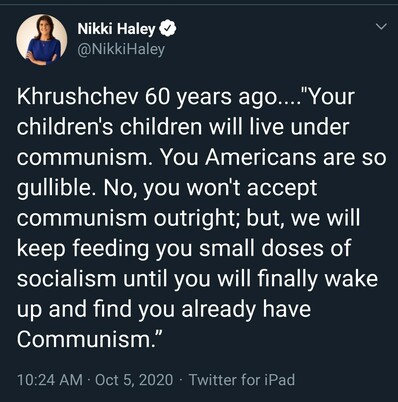Viewport: 398px width, 402px height.
Task: Open Nikki Haley's profile picture
Action: 42,39
